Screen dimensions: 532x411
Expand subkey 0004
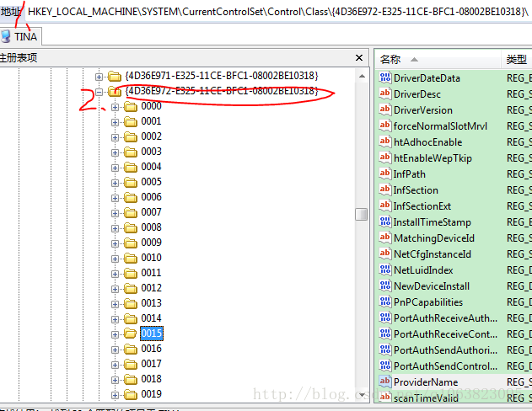pyautogui.click(x=115, y=168)
